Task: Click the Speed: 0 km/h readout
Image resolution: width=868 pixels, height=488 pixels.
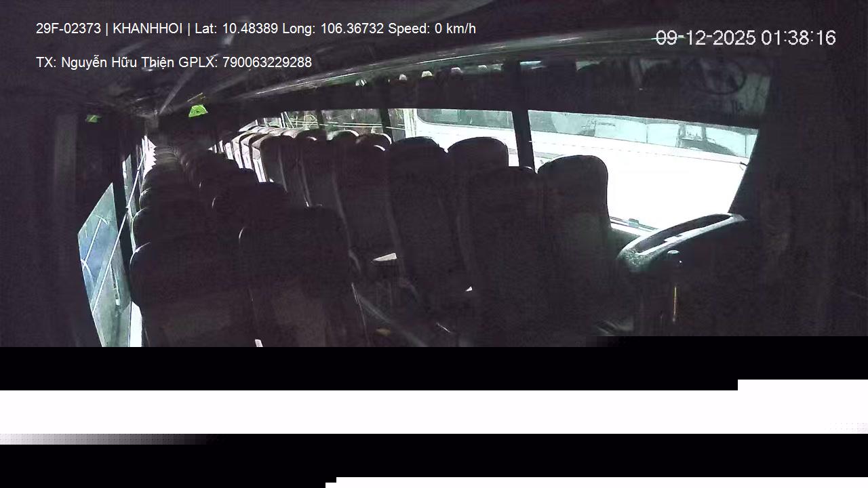Action: point(432,28)
